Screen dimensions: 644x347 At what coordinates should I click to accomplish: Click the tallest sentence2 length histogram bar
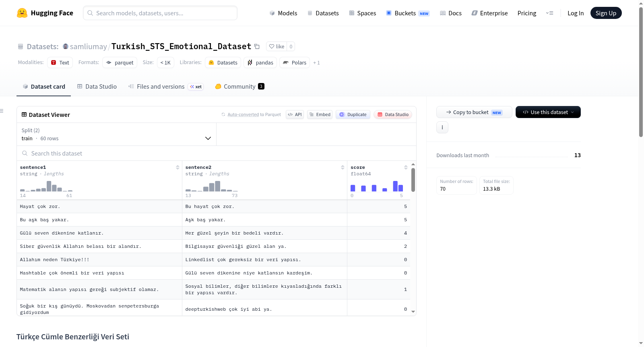pos(217,186)
